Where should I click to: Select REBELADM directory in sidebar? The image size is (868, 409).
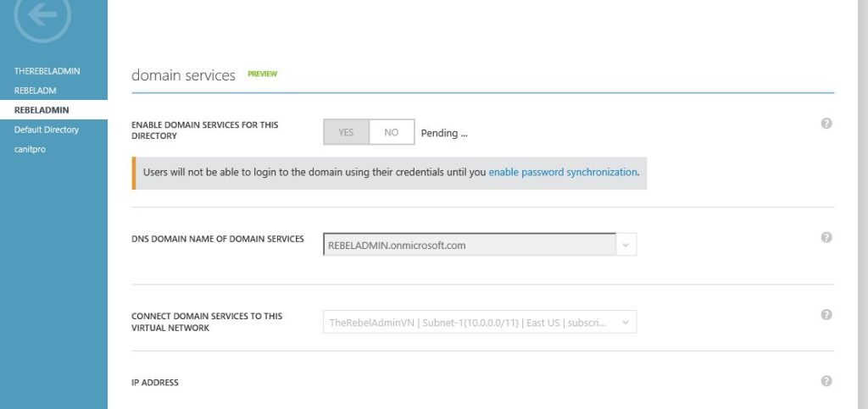point(36,91)
